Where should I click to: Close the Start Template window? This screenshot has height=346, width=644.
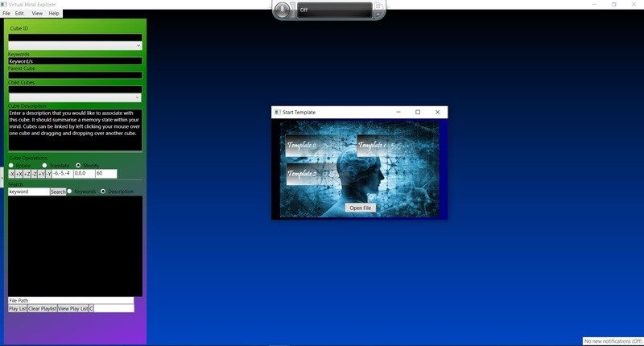(437, 112)
